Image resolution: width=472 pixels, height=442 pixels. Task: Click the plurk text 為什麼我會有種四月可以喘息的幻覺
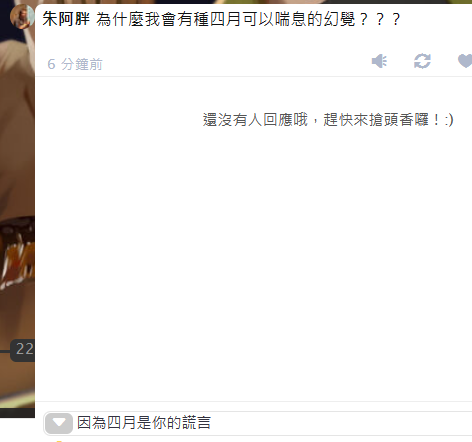(x=225, y=19)
